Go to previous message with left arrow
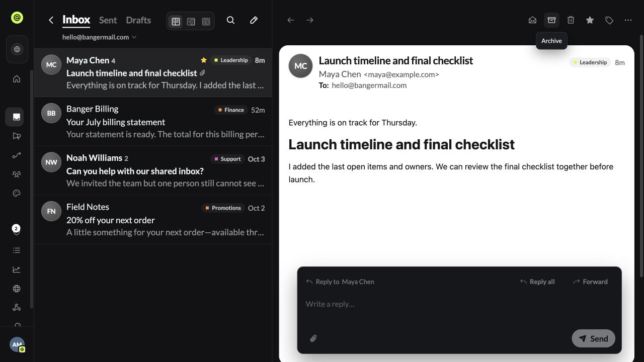The height and width of the screenshot is (362, 644). pos(291,20)
